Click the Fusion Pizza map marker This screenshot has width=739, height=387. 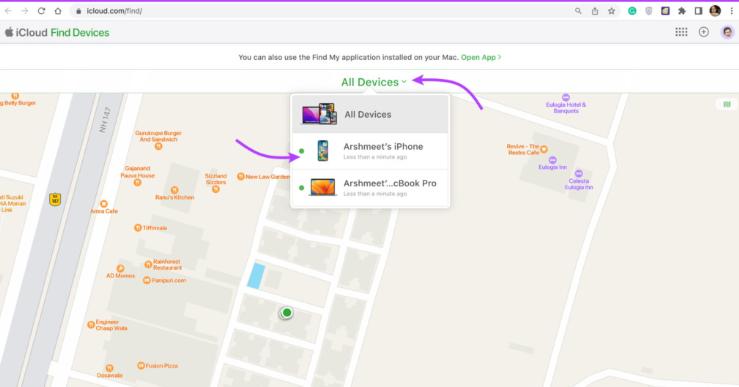click(x=140, y=366)
